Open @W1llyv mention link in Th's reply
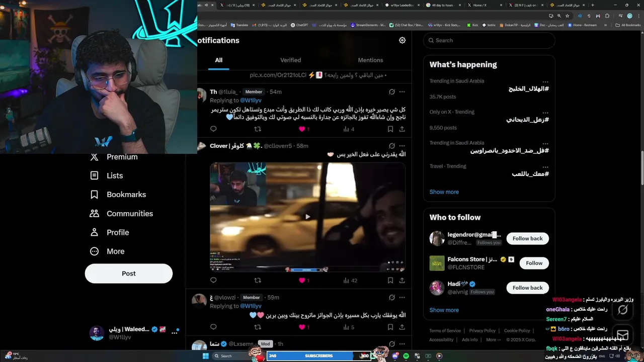Image resolution: width=644 pixels, height=362 pixels. [x=251, y=101]
